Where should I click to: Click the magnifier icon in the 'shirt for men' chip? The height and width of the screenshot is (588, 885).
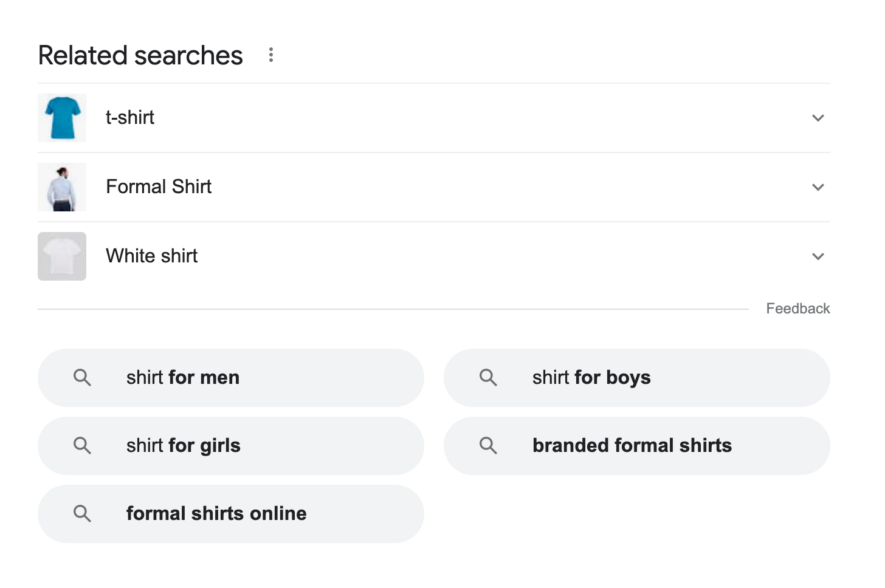pyautogui.click(x=83, y=377)
